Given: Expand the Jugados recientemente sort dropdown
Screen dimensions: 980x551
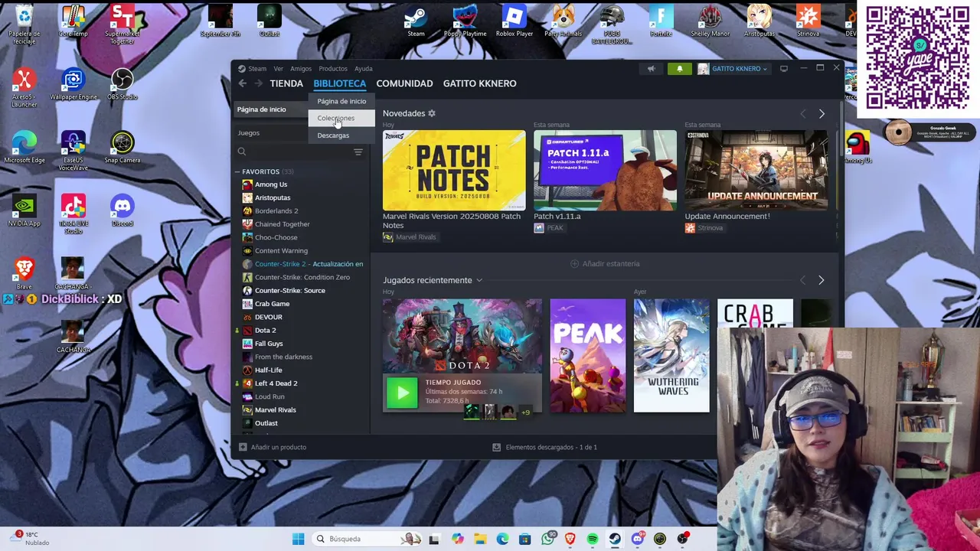Looking at the screenshot, I should [479, 280].
